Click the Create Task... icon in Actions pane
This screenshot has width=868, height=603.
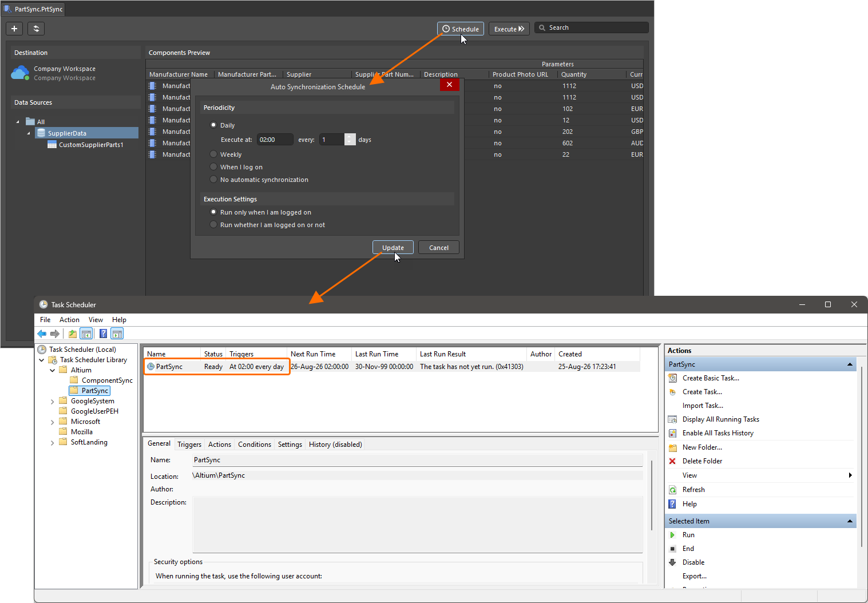pos(673,392)
